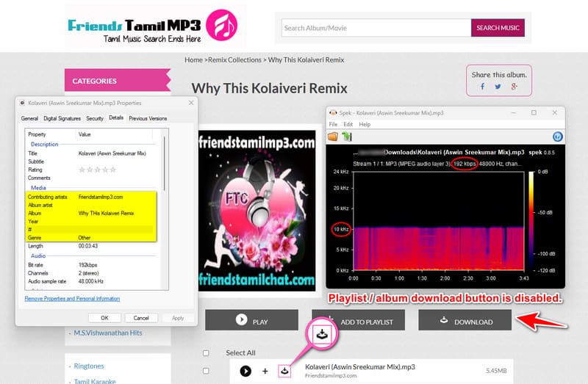588x384 pixels.
Task: Play Kolaveri Aswin Sreekumar Mix track
Action: click(245, 371)
